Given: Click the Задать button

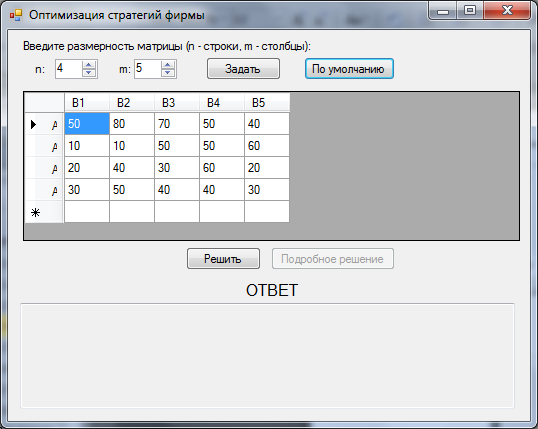Looking at the screenshot, I should pyautogui.click(x=243, y=69).
